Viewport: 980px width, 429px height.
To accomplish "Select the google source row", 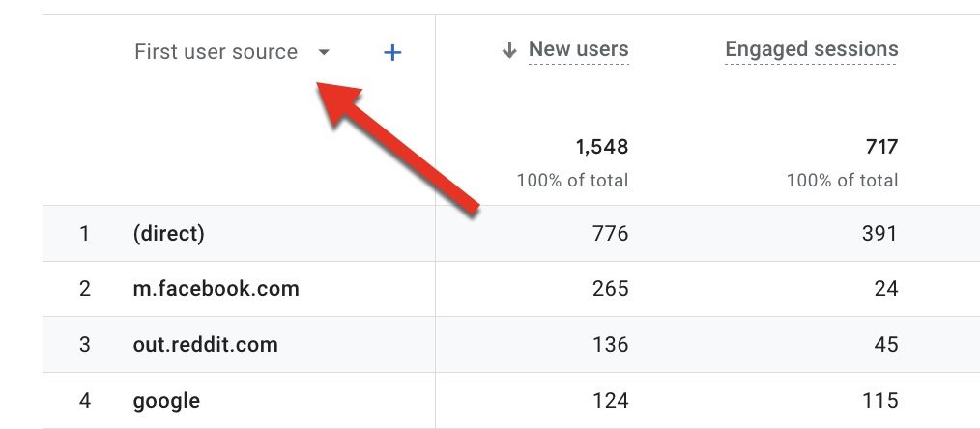I will pos(167,400).
